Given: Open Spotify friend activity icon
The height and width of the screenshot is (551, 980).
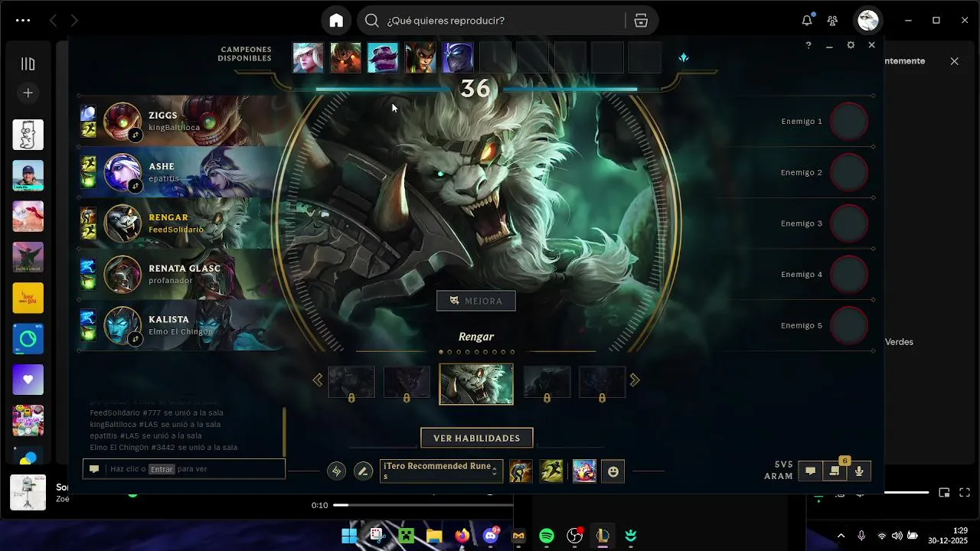Looking at the screenshot, I should coord(832,21).
